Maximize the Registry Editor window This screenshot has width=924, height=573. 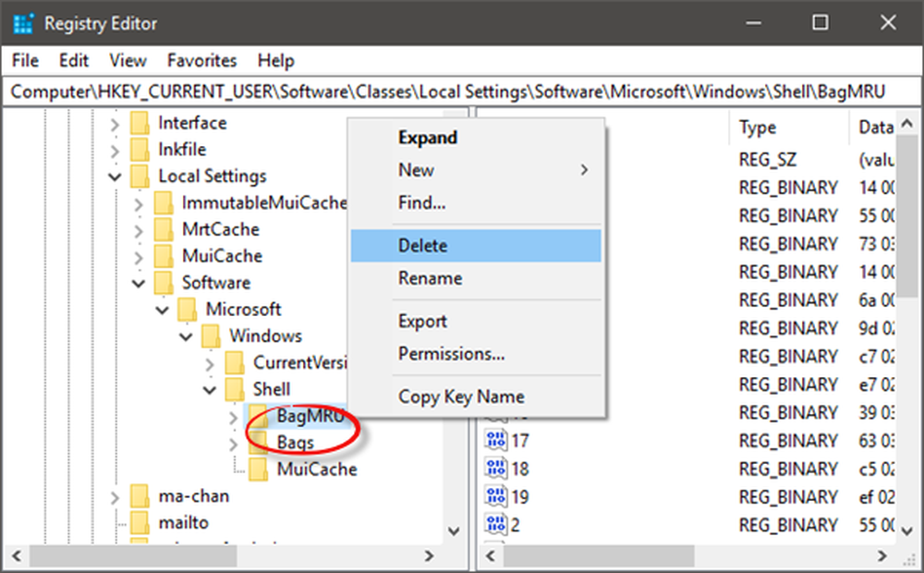click(820, 24)
